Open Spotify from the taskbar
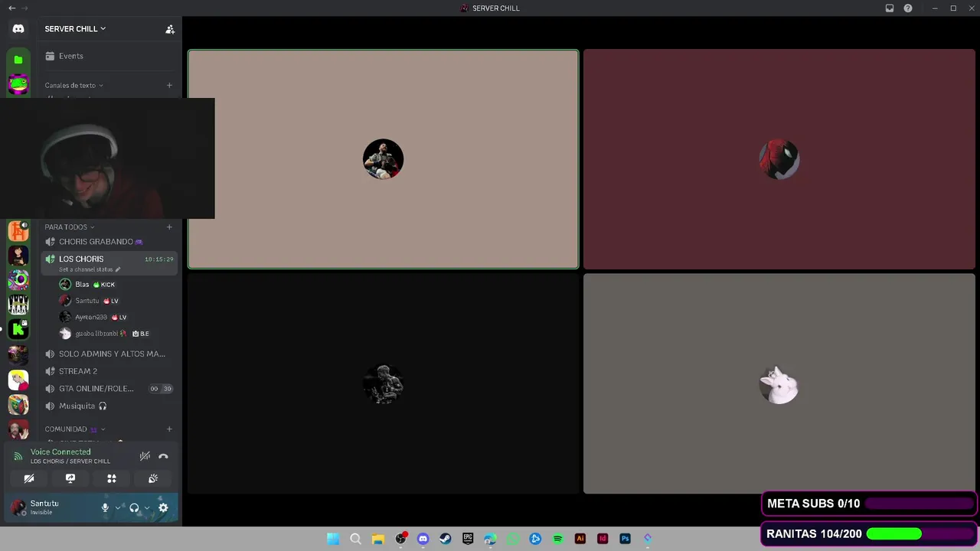Viewport: 980px width, 551px height. pos(557,539)
